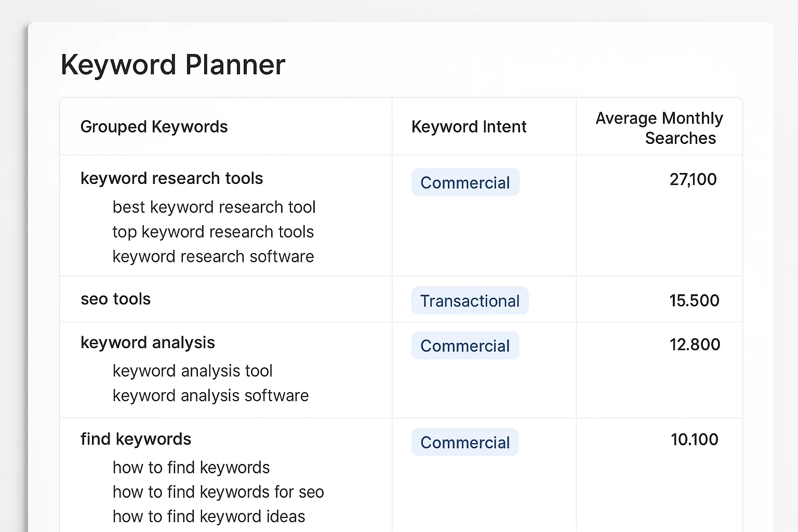Select the Commercial badge next to keyword analysis
The width and height of the screenshot is (798, 532).
tap(465, 345)
